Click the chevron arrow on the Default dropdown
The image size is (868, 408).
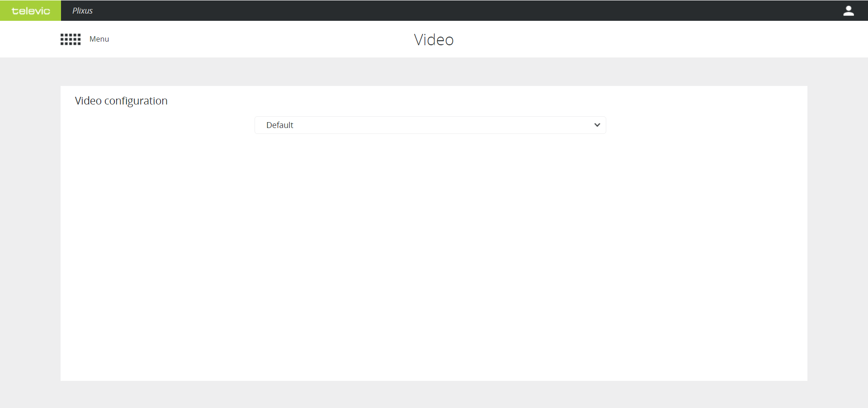pyautogui.click(x=597, y=125)
